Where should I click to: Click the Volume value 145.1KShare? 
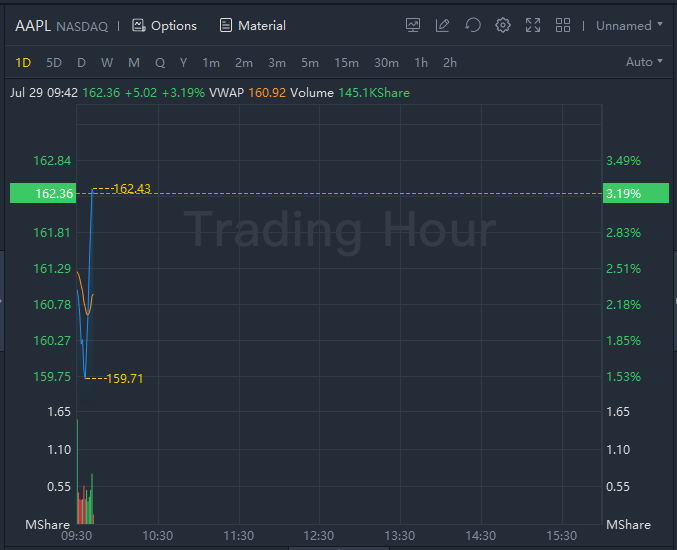click(x=374, y=93)
